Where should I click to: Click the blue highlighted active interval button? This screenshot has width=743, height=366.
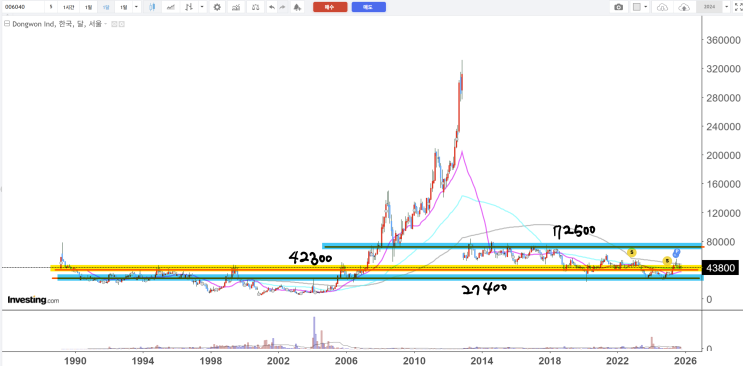tap(106, 7)
